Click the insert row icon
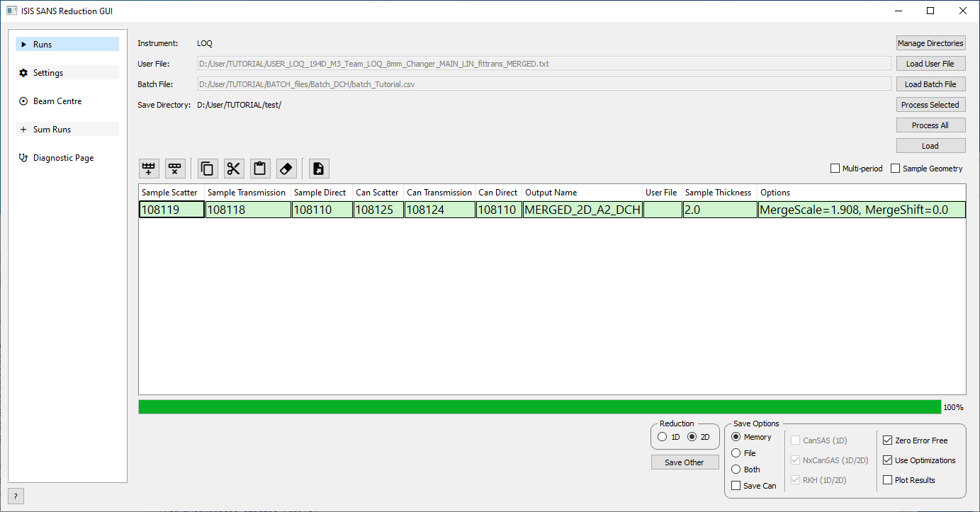This screenshot has width=980, height=512. coord(149,169)
